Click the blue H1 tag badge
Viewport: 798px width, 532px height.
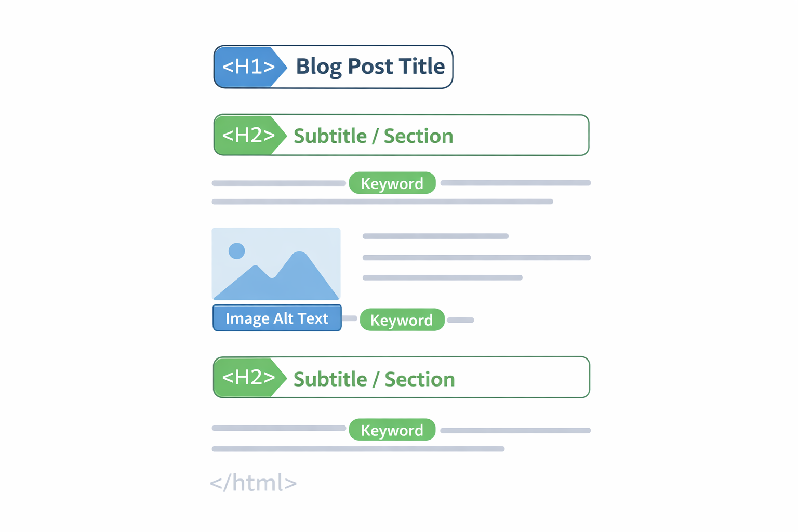[x=248, y=67]
